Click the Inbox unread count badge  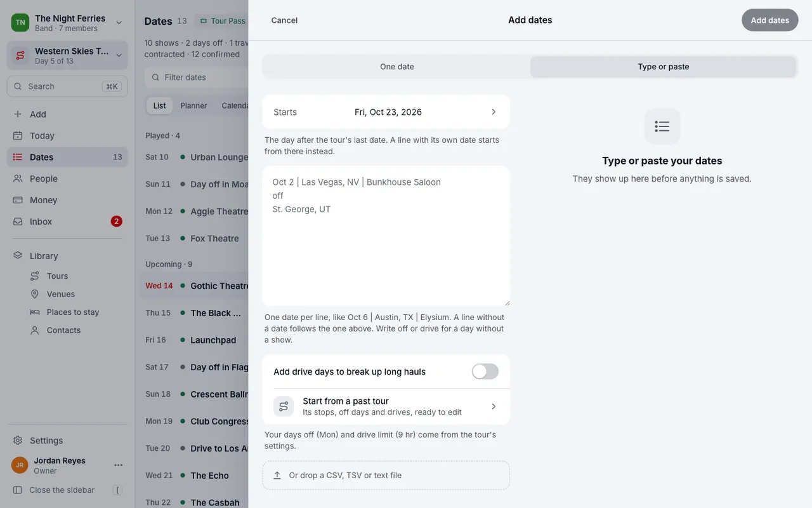[x=116, y=222]
